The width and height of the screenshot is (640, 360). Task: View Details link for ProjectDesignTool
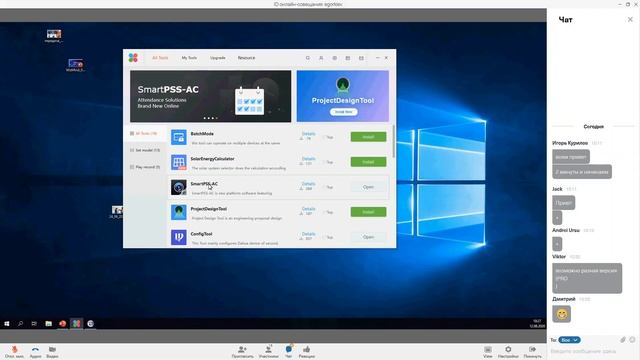coord(309,209)
